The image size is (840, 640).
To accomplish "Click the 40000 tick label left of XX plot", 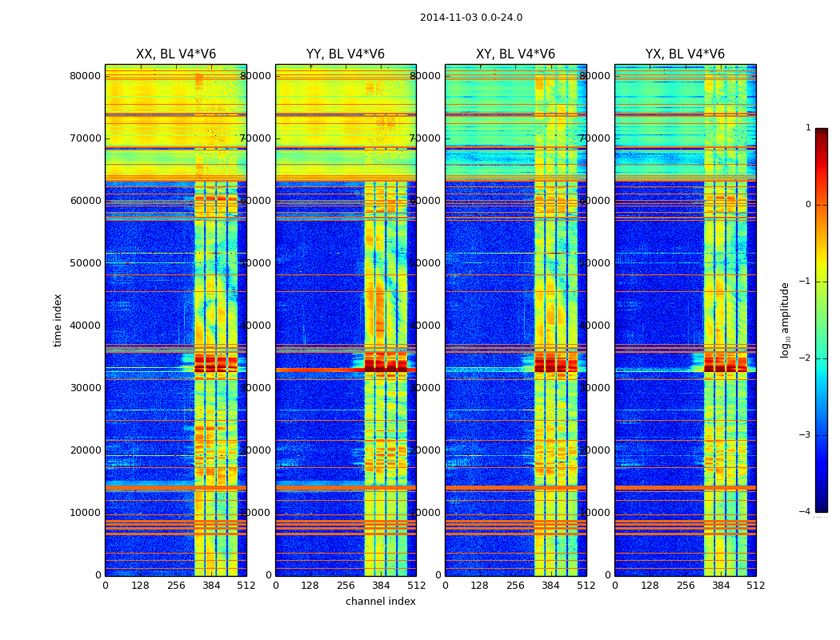I will coord(85,326).
